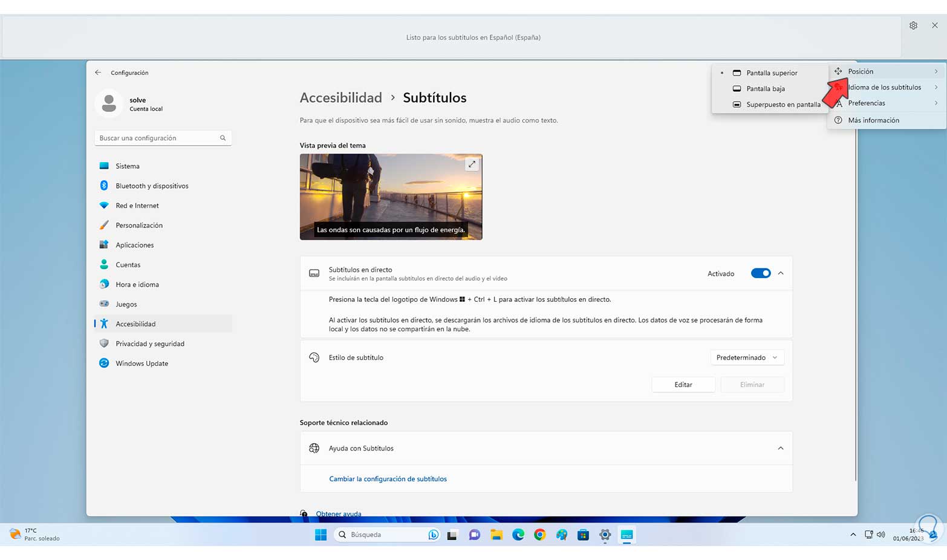Launch Microsoft Edge from taskbar

(x=518, y=535)
